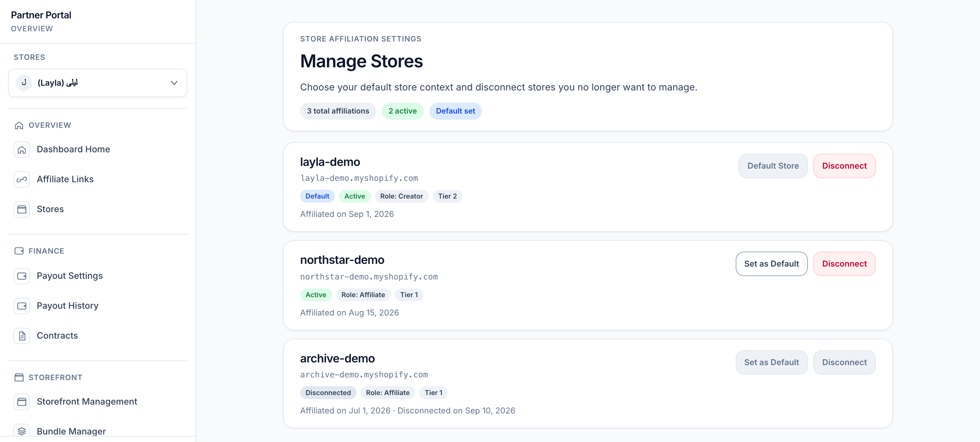
Task: Click the Partner Portal title
Action: click(41, 15)
